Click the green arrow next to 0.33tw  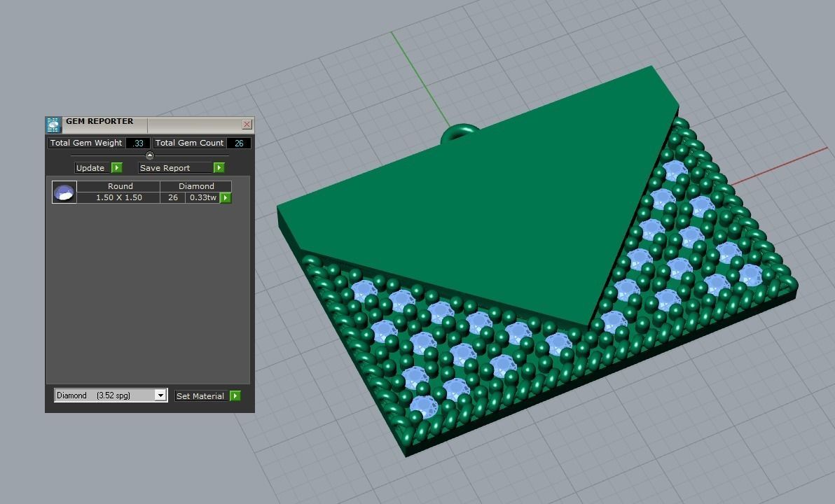click(226, 197)
